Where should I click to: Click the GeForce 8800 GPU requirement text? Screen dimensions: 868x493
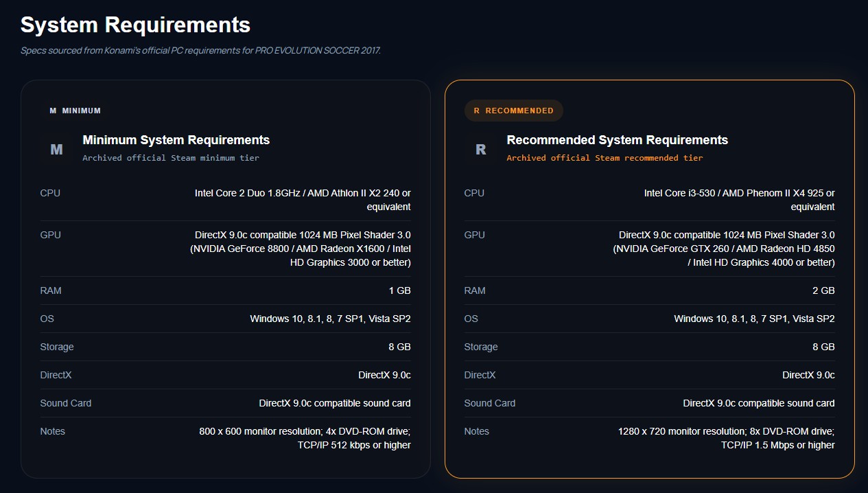point(301,249)
